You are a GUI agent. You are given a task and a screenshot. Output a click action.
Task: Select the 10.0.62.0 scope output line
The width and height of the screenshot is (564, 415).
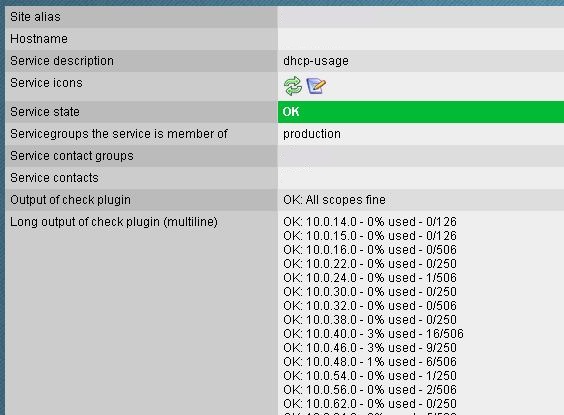tap(370, 404)
